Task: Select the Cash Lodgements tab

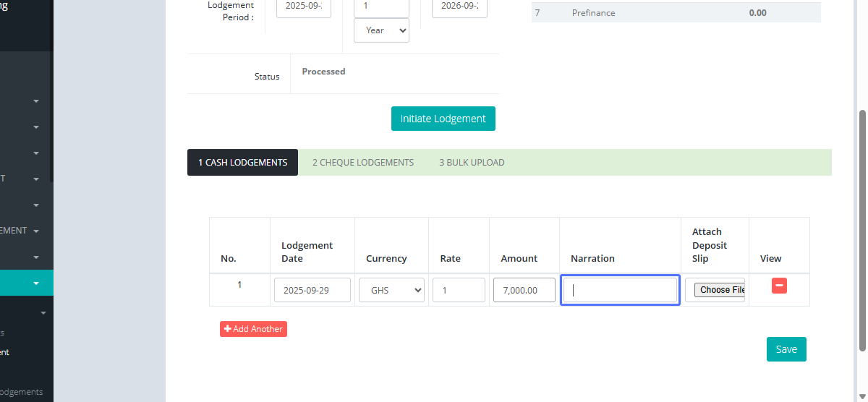Action: point(242,163)
